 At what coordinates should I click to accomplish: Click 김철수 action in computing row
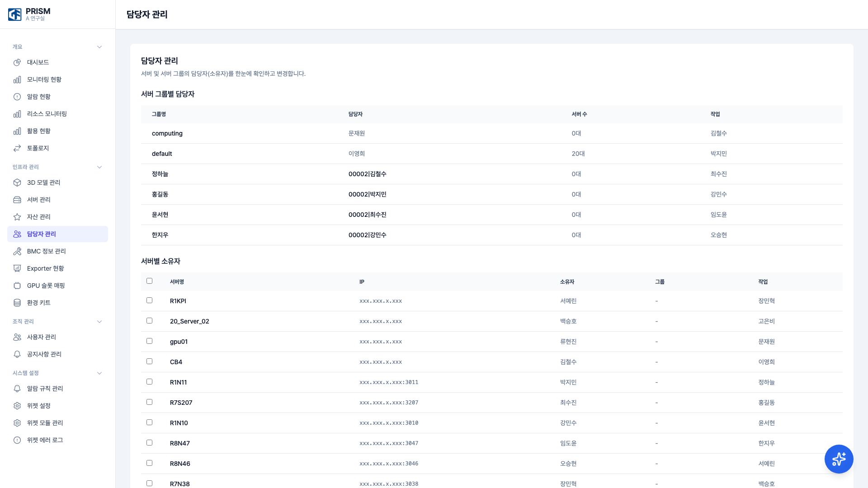tap(719, 133)
